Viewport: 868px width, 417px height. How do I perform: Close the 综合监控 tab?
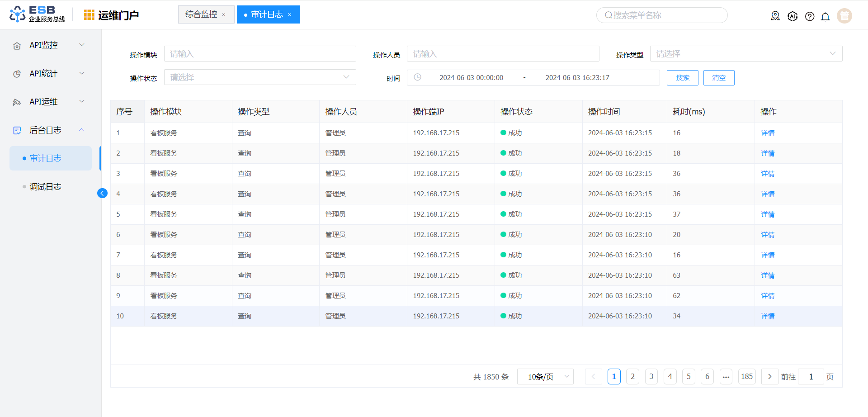coord(223,15)
